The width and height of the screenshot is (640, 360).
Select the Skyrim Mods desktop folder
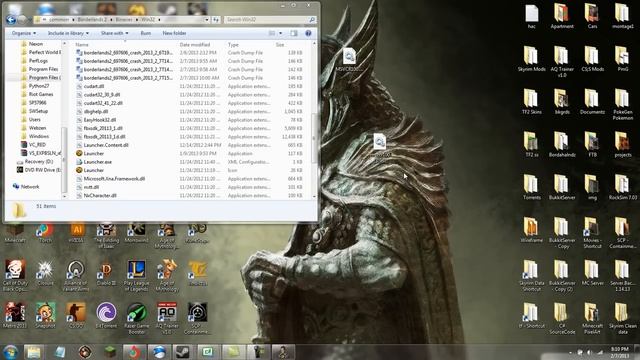click(x=531, y=58)
